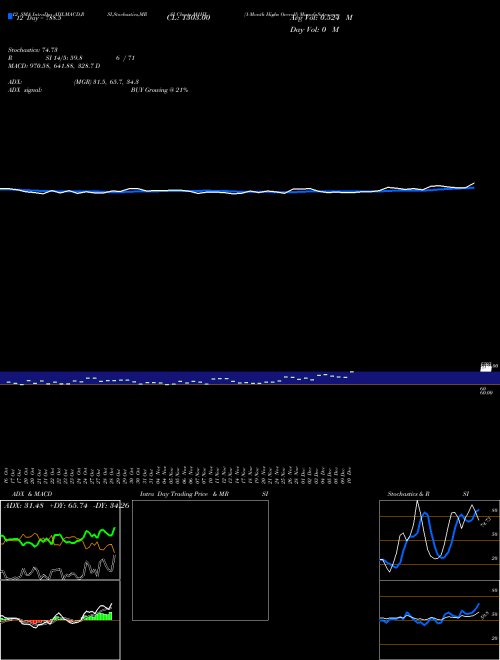The height and width of the screenshot is (660, 500).
Task: Select the 'SI 14/3: 59.8' value
Action: [x=64, y=58]
